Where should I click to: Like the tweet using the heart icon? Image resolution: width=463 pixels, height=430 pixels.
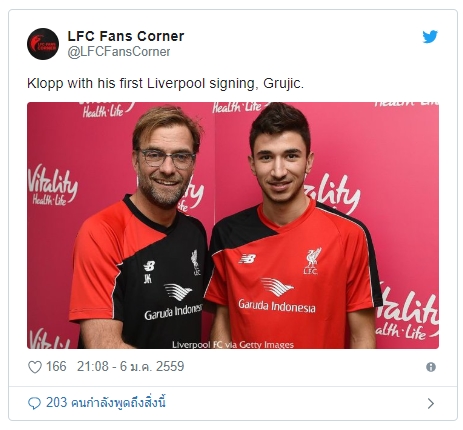pos(35,367)
